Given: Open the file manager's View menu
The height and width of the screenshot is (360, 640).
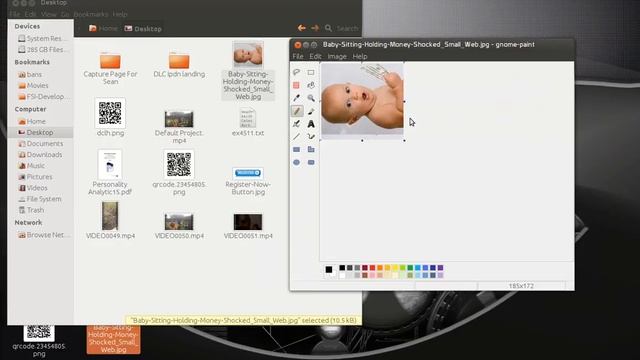Looking at the screenshot, I should click(x=49, y=14).
